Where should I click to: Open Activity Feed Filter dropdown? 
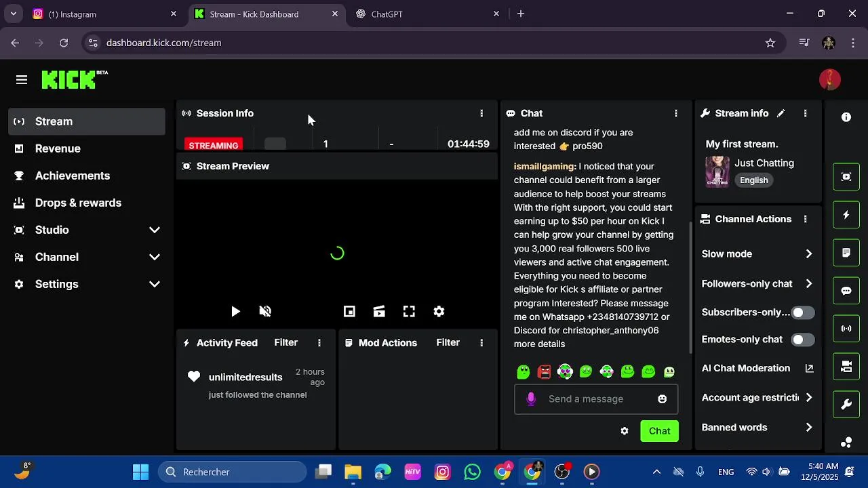click(x=286, y=343)
